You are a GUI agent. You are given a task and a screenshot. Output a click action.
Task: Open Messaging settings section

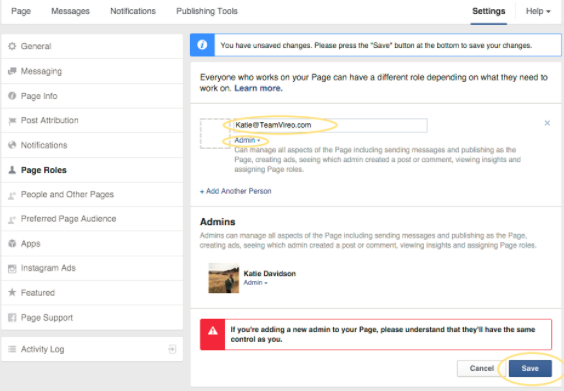tap(92, 71)
